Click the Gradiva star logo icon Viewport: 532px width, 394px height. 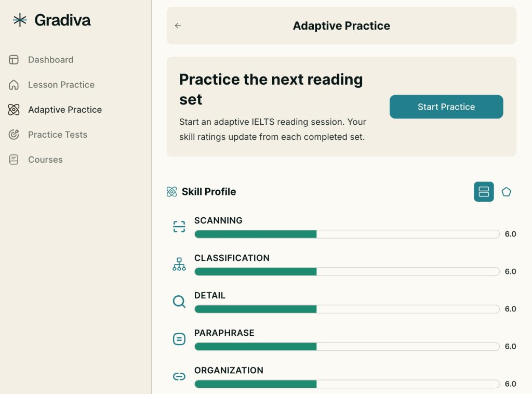[20, 20]
